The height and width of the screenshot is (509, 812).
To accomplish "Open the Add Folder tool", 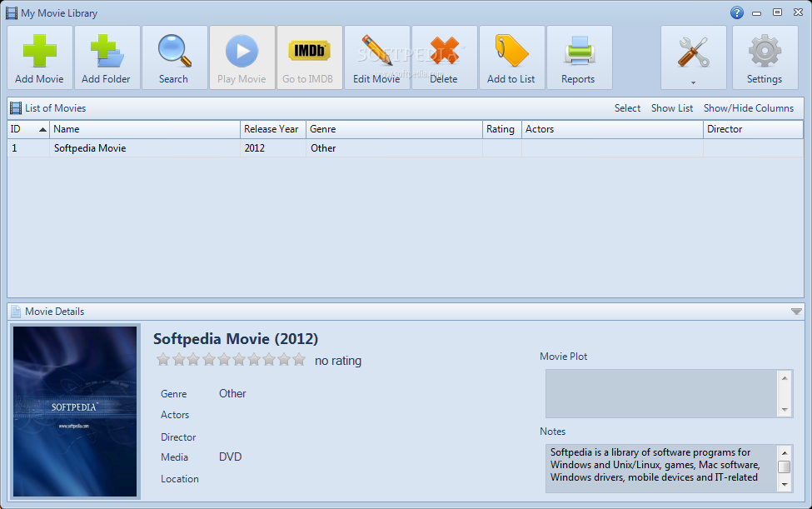I will click(107, 57).
